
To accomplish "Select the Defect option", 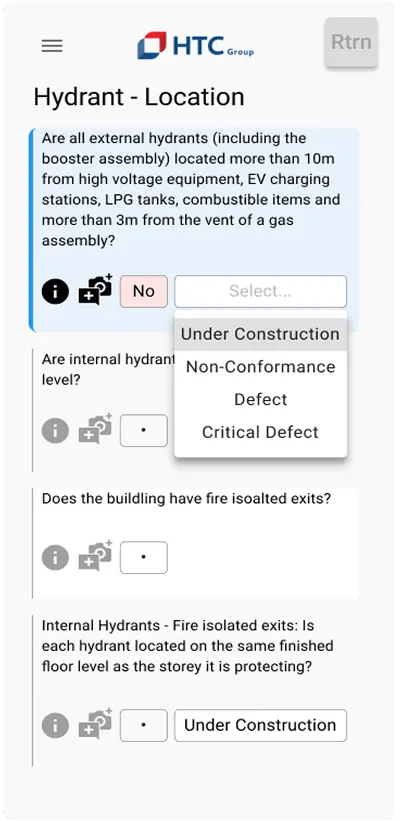I will click(260, 400).
